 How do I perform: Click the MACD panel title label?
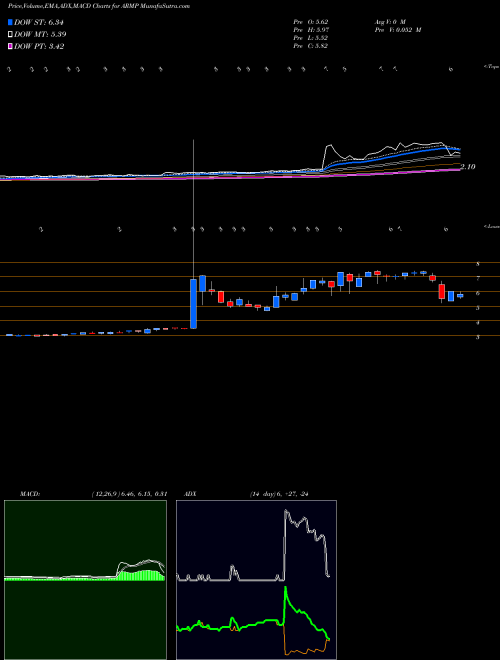[30, 494]
